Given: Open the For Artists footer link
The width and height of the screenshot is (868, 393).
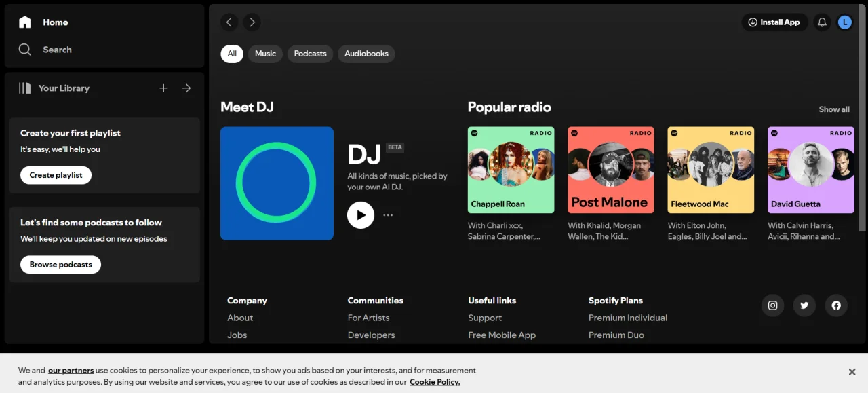Looking at the screenshot, I should (x=369, y=318).
